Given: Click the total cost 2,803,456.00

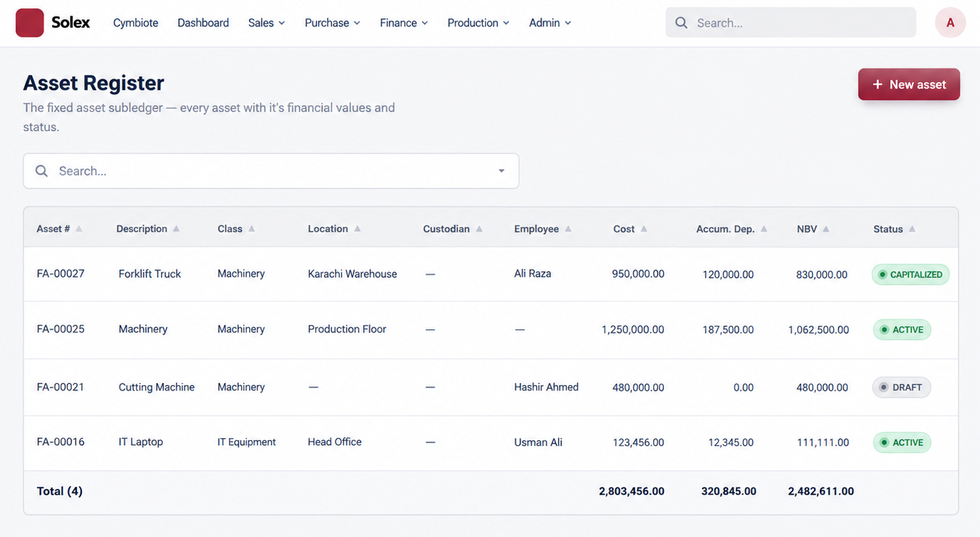Looking at the screenshot, I should 631,491.
